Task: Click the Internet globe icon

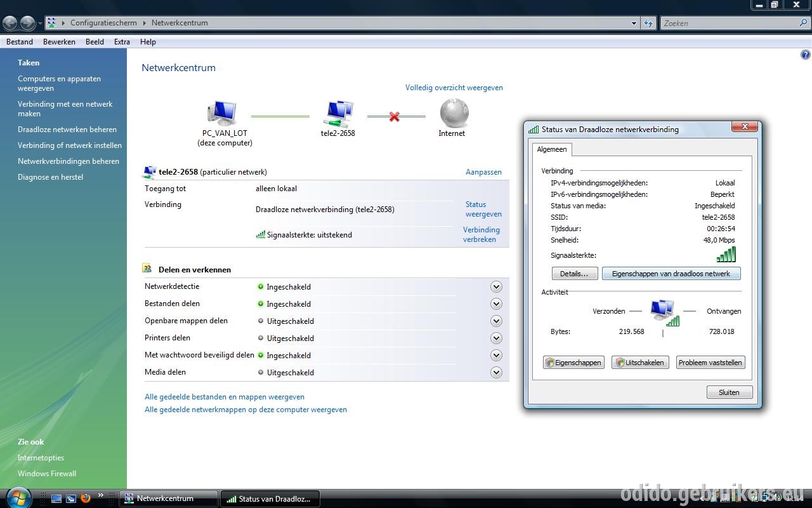Action: point(454,114)
